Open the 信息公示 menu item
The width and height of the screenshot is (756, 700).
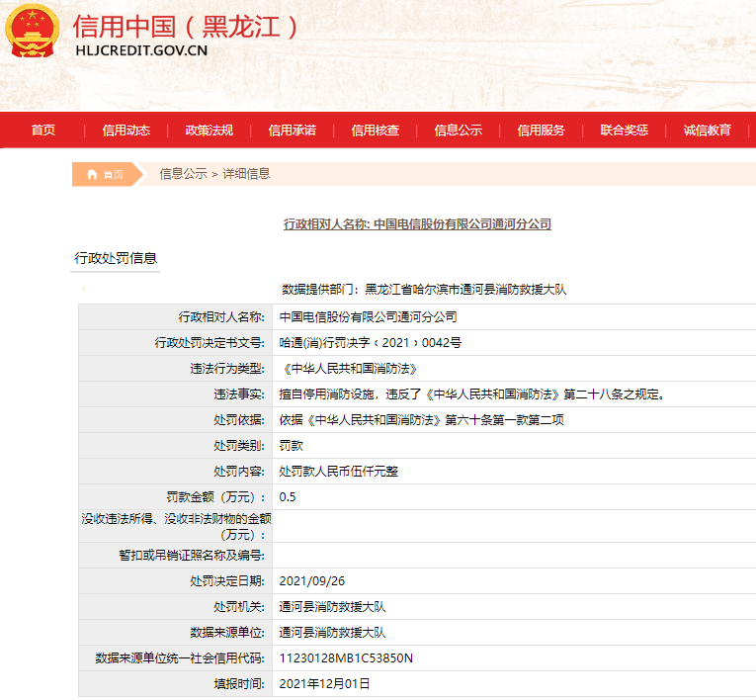[x=458, y=131]
